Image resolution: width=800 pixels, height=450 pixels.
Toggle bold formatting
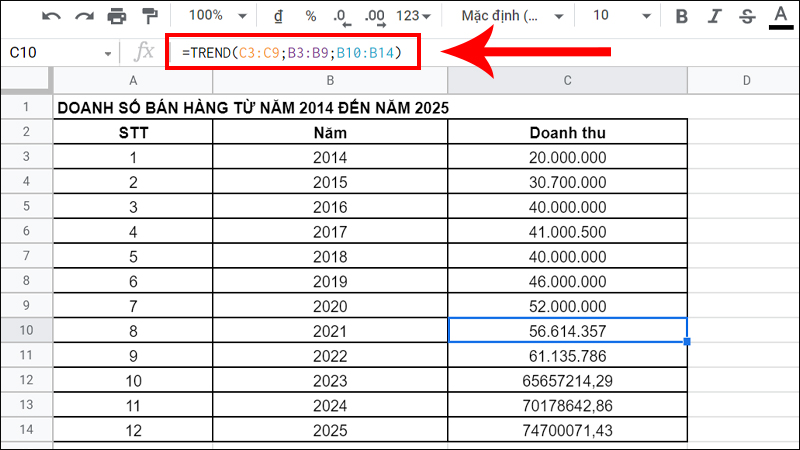[x=682, y=16]
